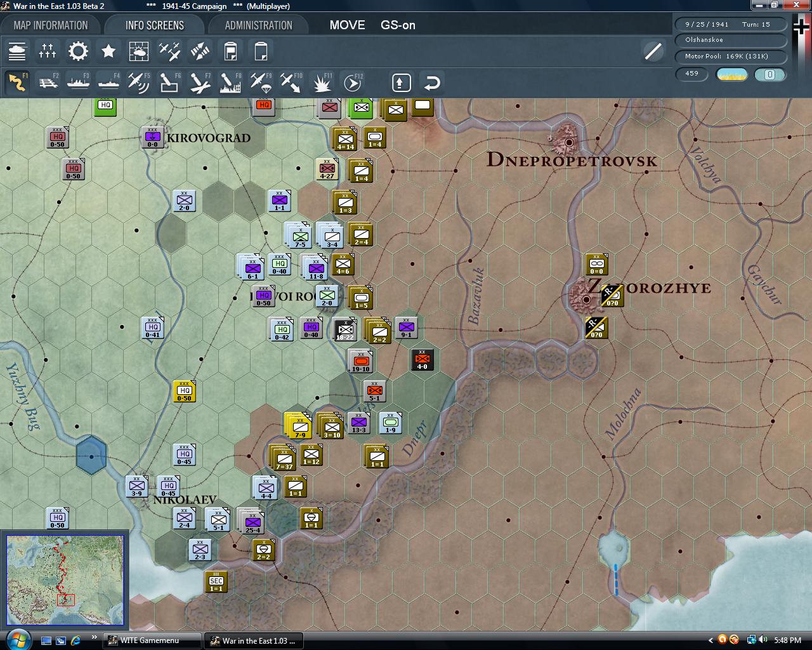Select the yellow HQ 0-50 counter
The width and height of the screenshot is (812, 650).
coord(184,391)
